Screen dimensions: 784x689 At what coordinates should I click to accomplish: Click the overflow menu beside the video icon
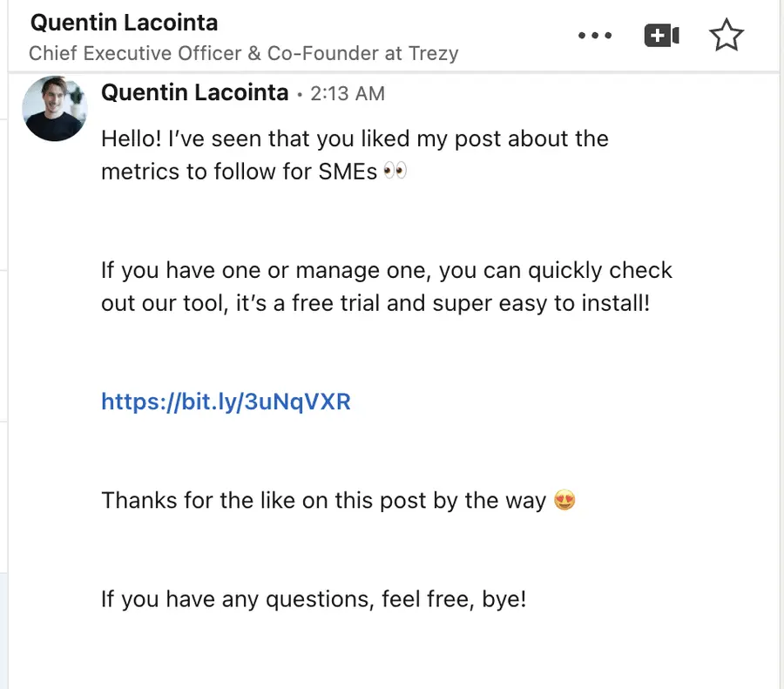click(595, 36)
